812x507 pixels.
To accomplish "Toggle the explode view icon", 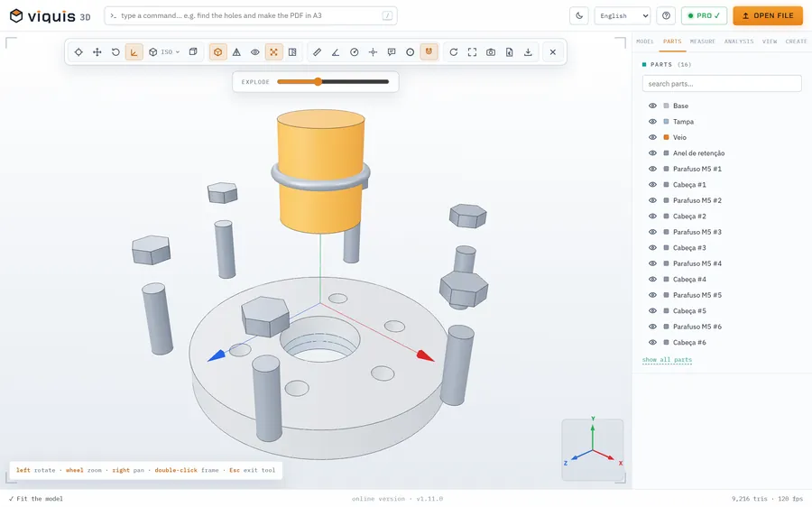I will (x=274, y=51).
